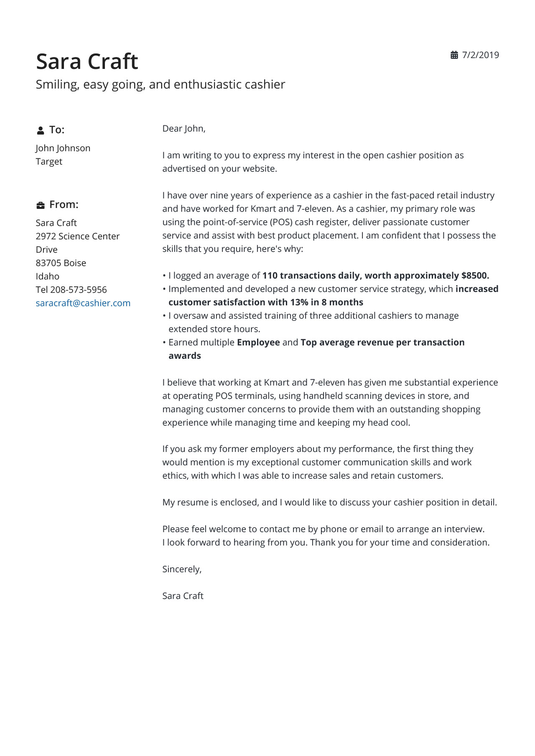Click the Dear John greeting

(x=184, y=129)
